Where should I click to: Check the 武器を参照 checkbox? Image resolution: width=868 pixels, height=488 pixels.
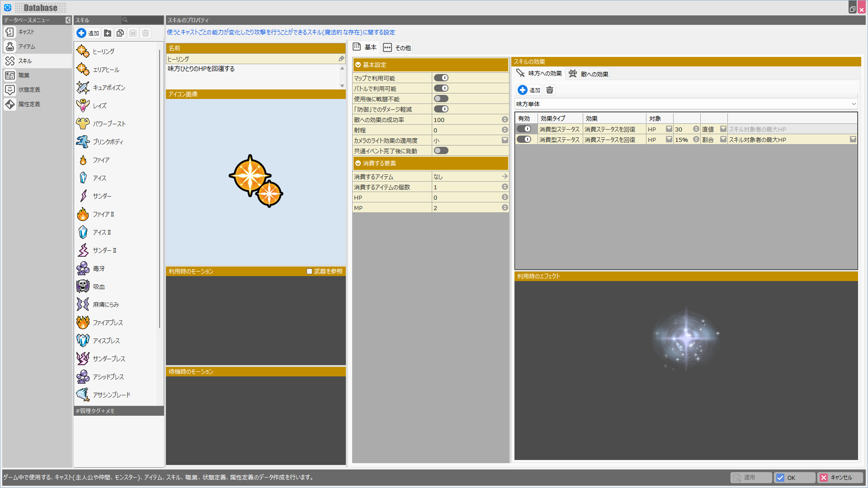(x=310, y=272)
